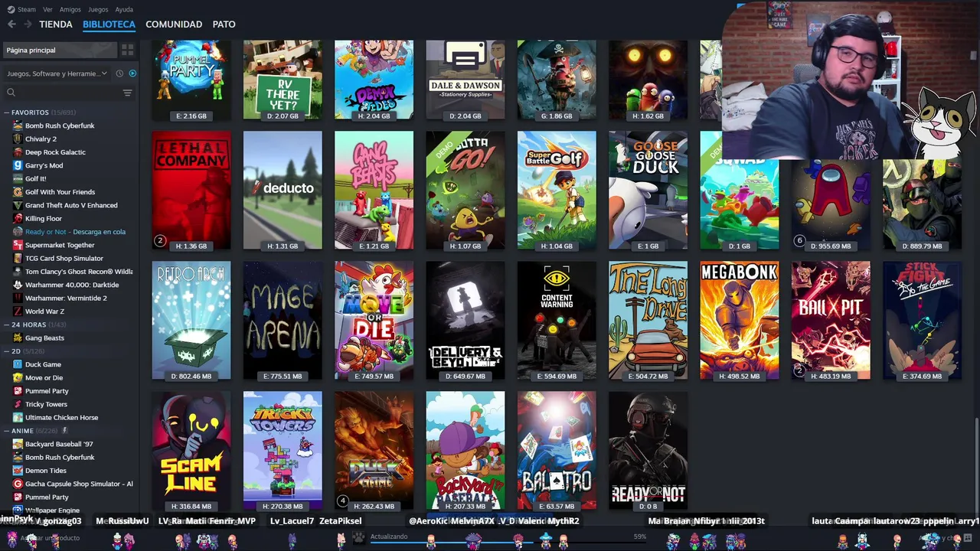Select the deducto game cover
This screenshot has height=551, width=980.
[283, 190]
